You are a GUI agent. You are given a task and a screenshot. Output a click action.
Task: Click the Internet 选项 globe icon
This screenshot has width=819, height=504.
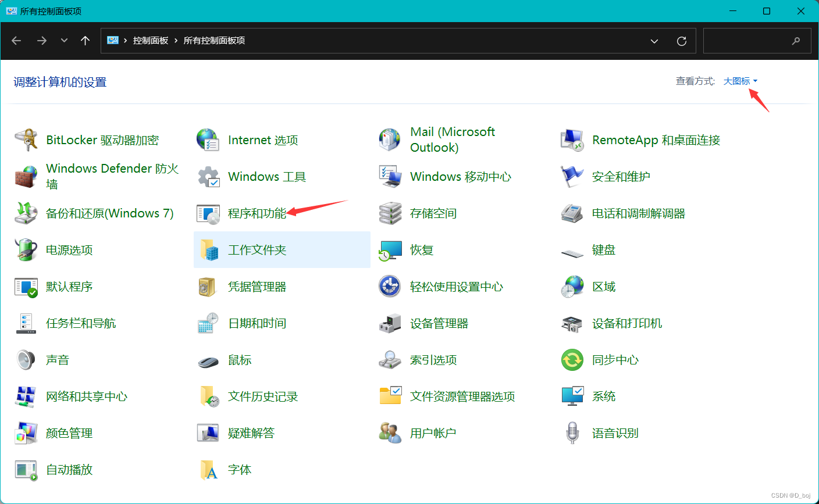208,140
